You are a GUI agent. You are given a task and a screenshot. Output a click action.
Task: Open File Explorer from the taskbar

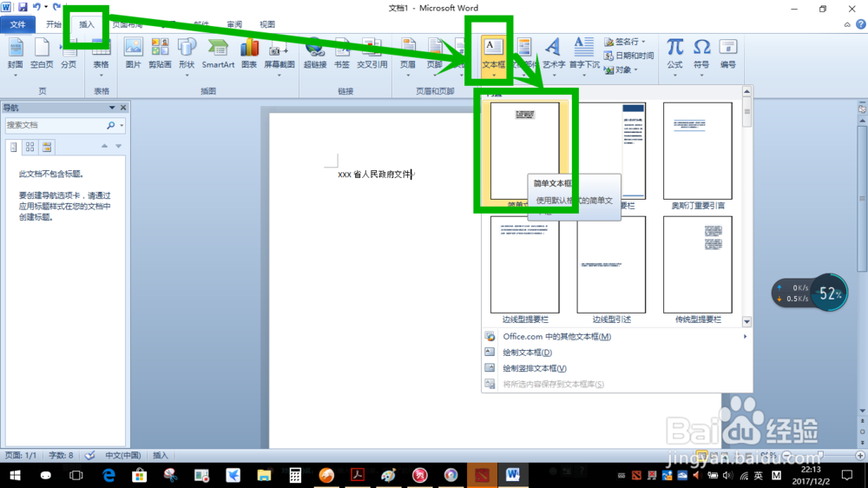(264, 475)
